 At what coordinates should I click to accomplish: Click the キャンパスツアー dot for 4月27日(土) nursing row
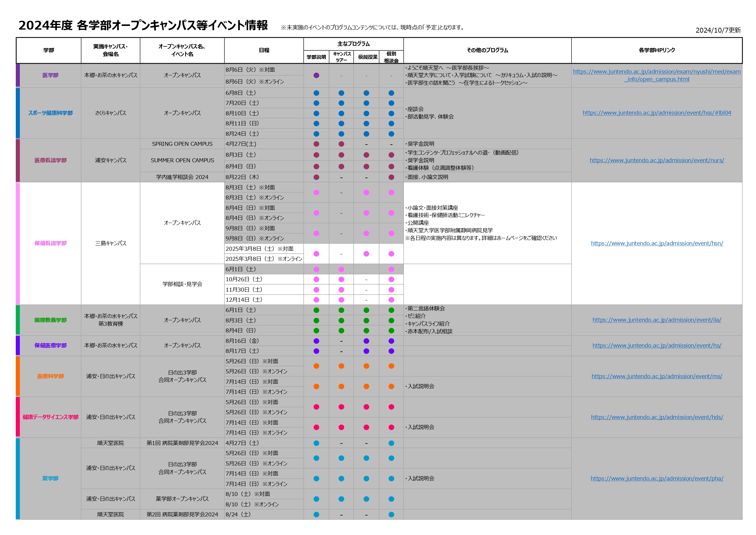[341, 144]
